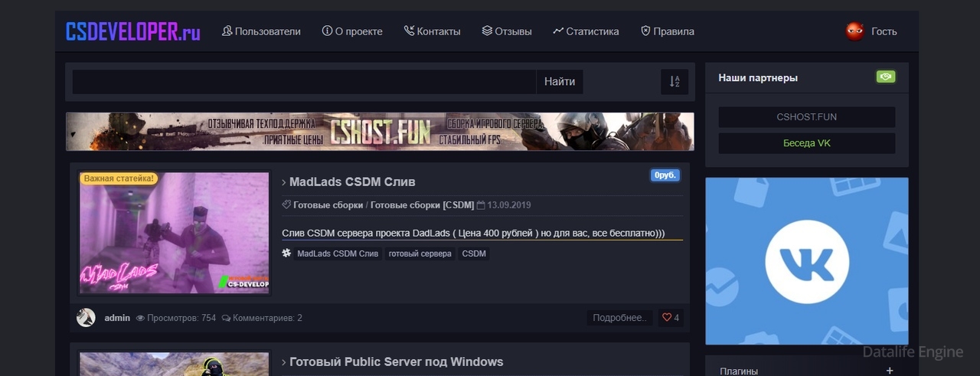980x376 pixels.
Task: Click the tag icon before Готовые сборки
Action: 286,205
